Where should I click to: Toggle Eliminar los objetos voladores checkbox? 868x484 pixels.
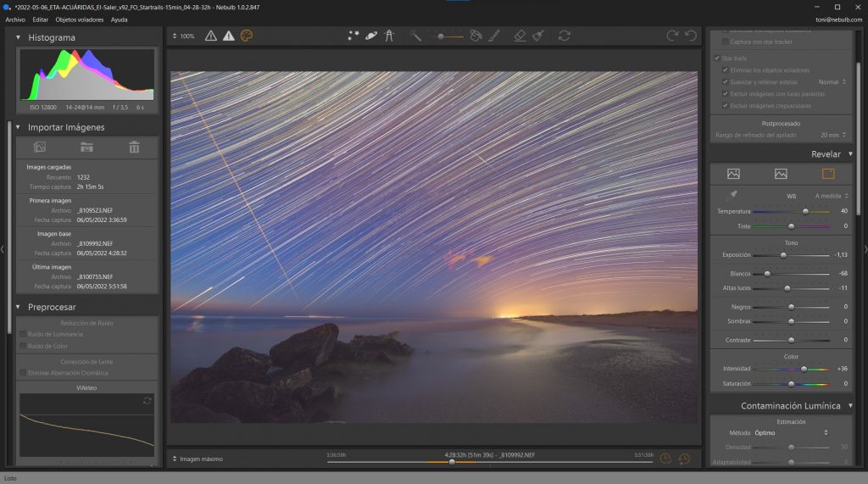click(x=725, y=70)
